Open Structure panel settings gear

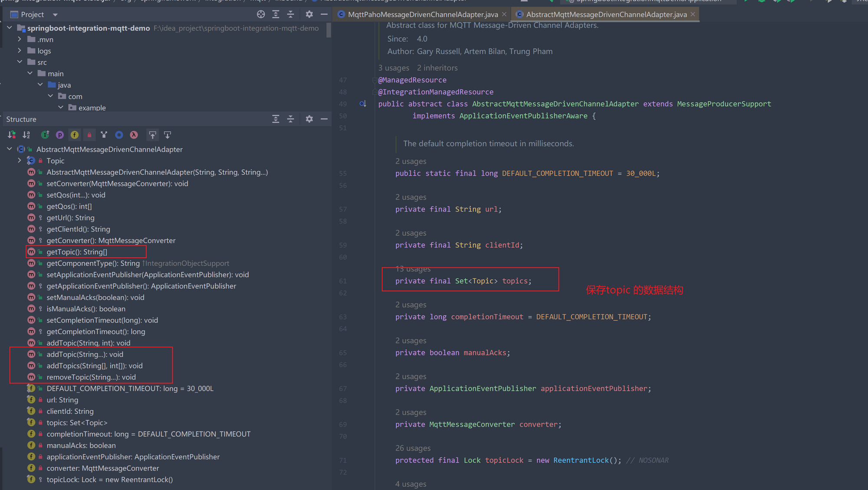pyautogui.click(x=309, y=119)
